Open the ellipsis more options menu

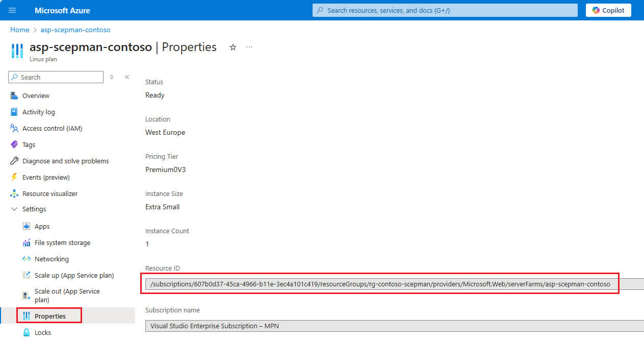(249, 47)
